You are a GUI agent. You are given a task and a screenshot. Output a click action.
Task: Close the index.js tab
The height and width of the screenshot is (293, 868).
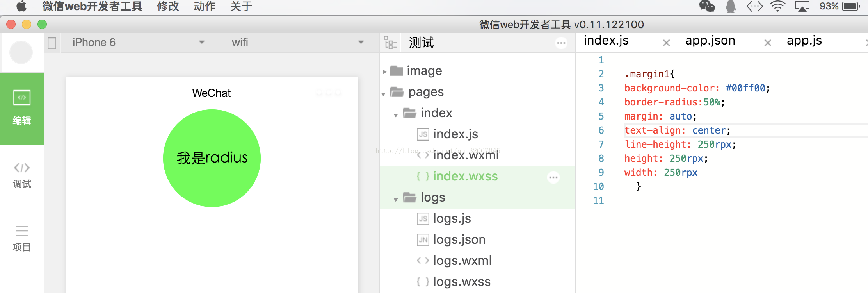point(666,43)
